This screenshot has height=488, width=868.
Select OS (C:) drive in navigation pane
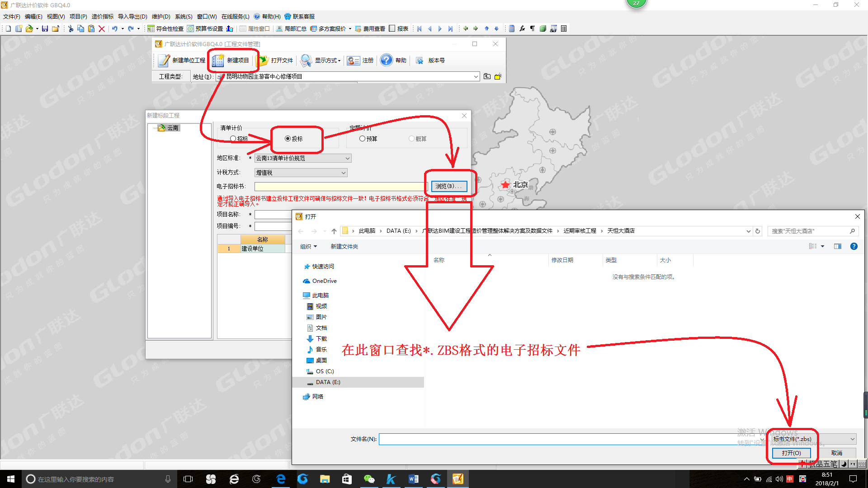pyautogui.click(x=320, y=371)
